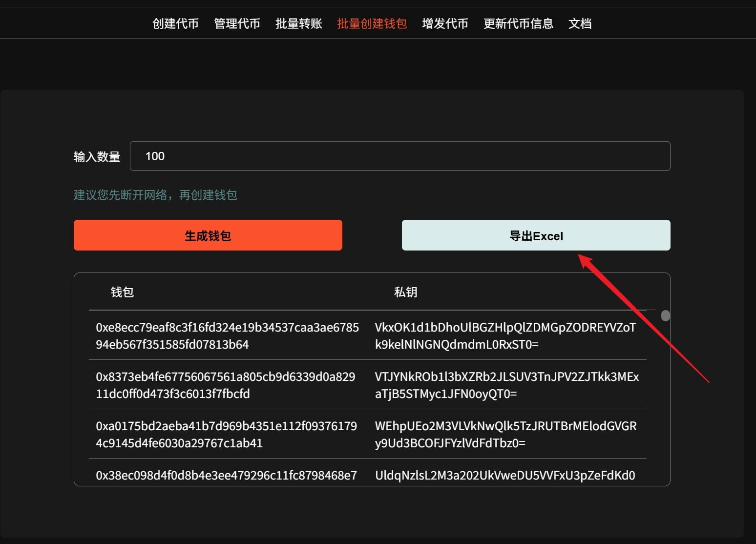Select wallet address starting 0x8373eb4fe677
The height and width of the screenshot is (544, 756).
point(225,385)
